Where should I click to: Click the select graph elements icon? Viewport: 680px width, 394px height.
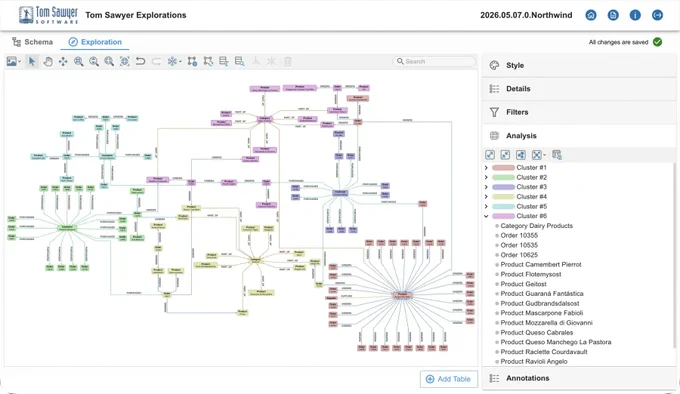pyautogui.click(x=208, y=62)
